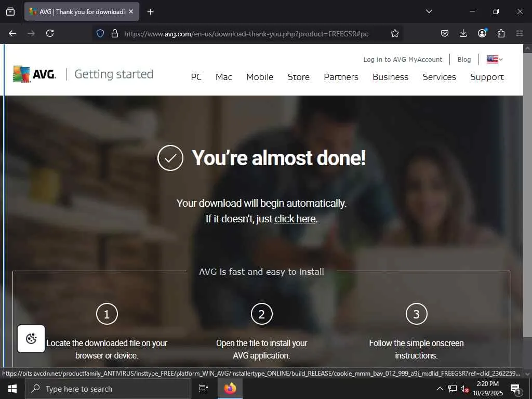
Task: Click the forward navigation arrow
Action: click(x=31, y=33)
